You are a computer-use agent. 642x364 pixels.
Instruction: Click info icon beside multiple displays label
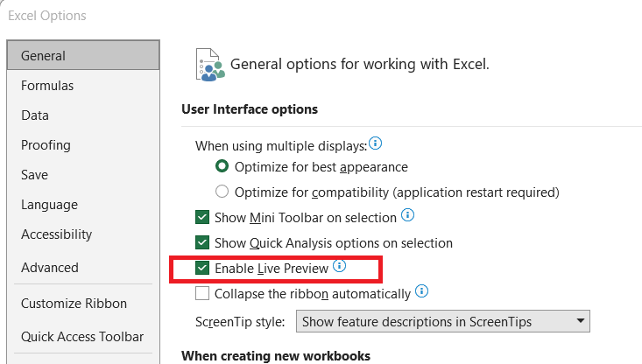[375, 143]
